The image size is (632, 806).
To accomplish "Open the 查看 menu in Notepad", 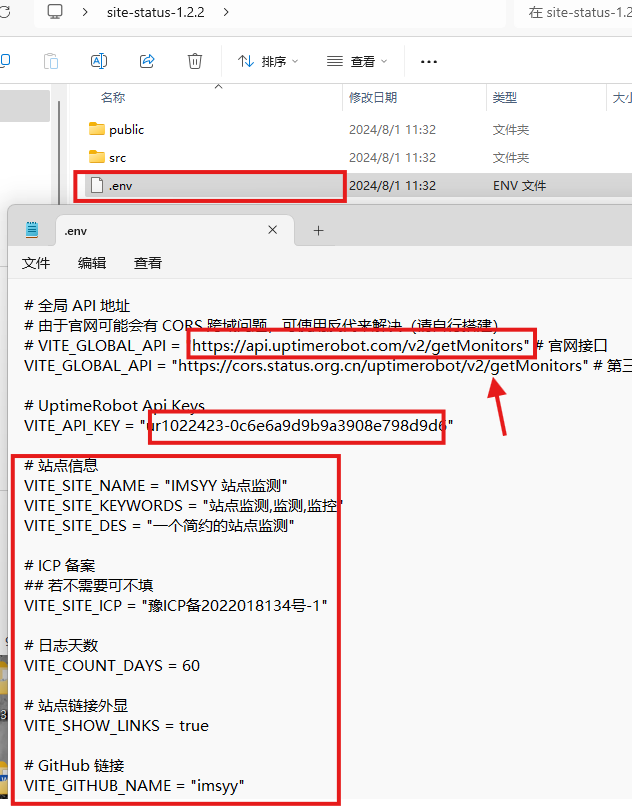I will 148,263.
